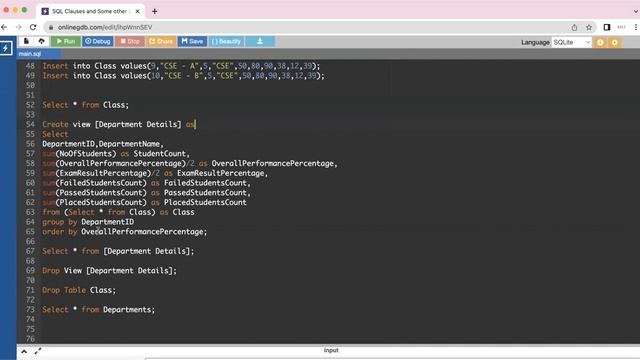Click the lightning bolt sidebar icon
The height and width of the screenshot is (360, 640).
6,48
